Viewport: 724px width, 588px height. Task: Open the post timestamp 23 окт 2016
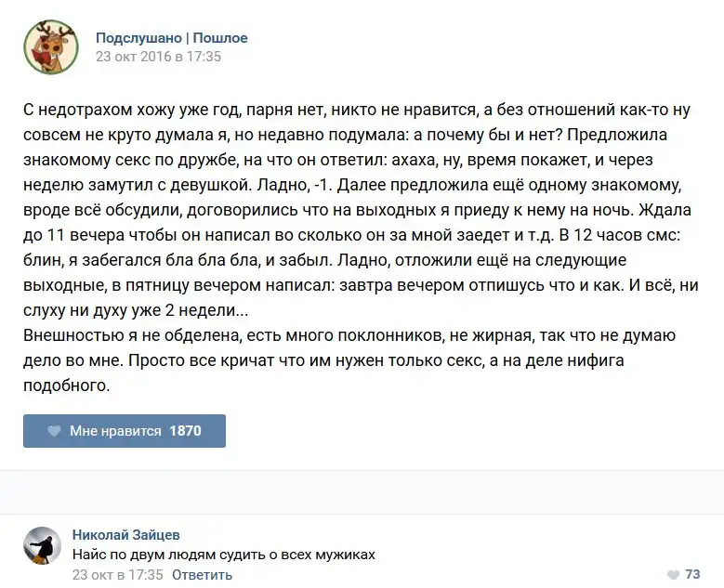pos(158,56)
